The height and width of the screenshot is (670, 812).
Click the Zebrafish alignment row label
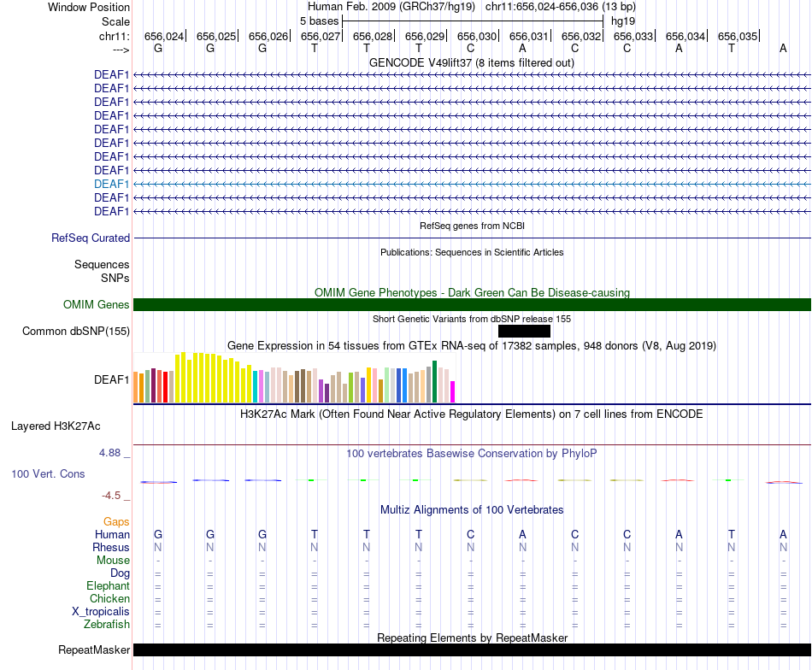click(x=107, y=624)
